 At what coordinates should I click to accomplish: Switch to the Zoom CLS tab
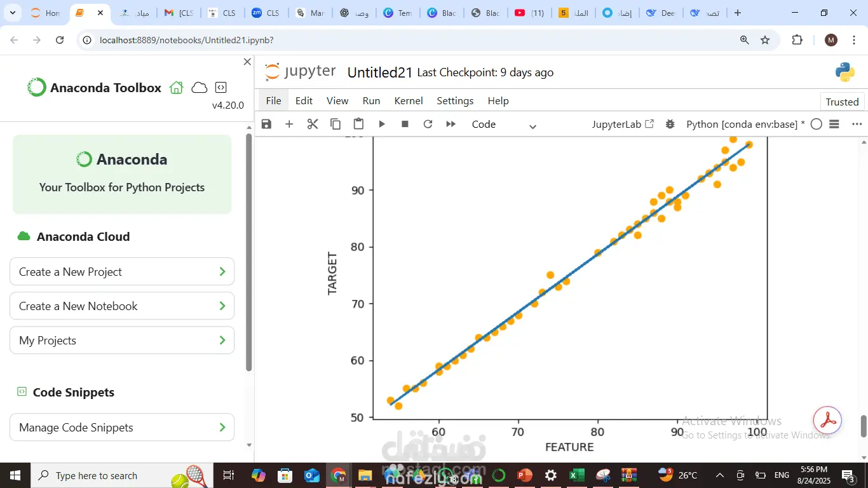[266, 13]
